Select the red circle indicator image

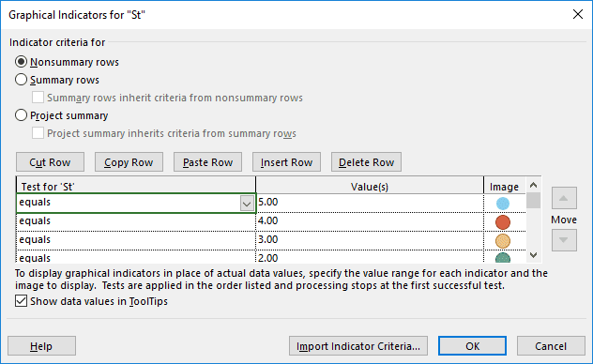click(x=503, y=222)
